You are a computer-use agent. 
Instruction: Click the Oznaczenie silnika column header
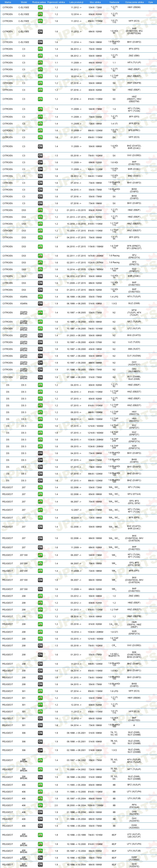pos(134,2)
